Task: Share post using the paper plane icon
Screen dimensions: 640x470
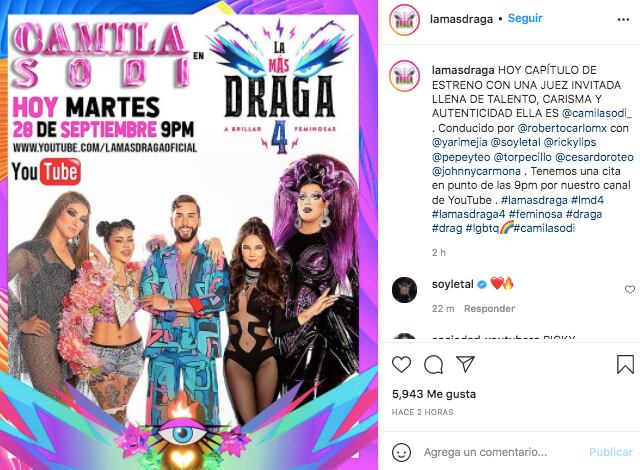Action: pos(465,364)
